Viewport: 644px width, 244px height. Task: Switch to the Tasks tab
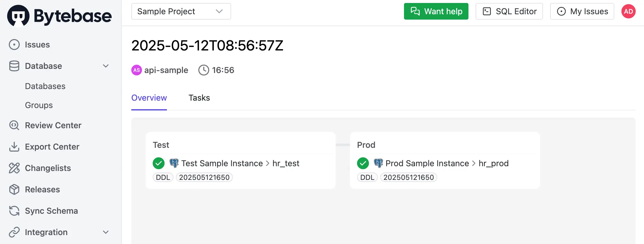click(199, 98)
